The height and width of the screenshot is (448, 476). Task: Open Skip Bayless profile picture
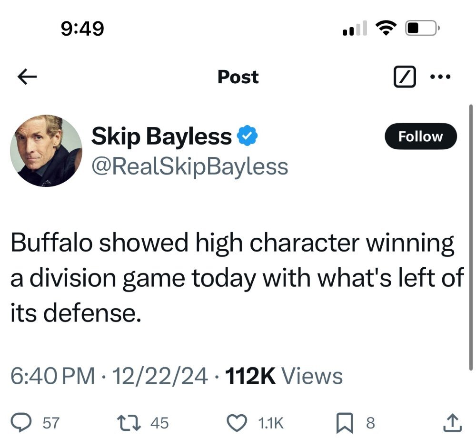(46, 150)
